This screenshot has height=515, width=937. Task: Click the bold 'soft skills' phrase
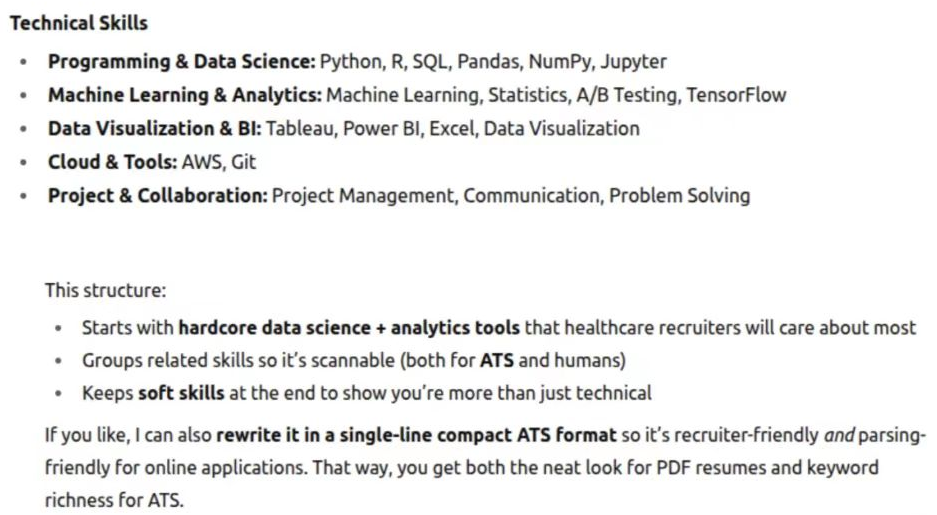[x=181, y=393]
